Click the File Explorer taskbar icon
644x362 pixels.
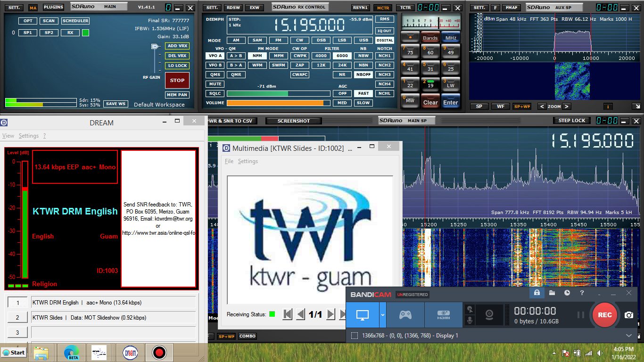pyautogui.click(x=41, y=352)
